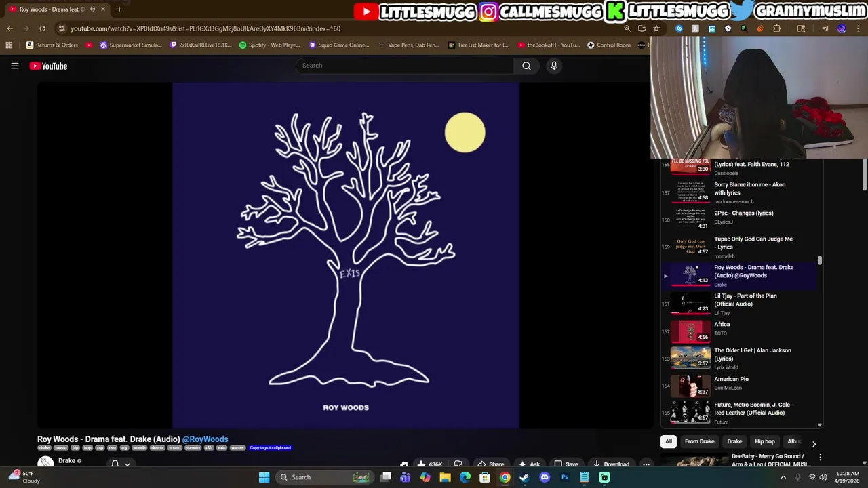Click the zoom magnifier icon in address bar

coord(627,28)
